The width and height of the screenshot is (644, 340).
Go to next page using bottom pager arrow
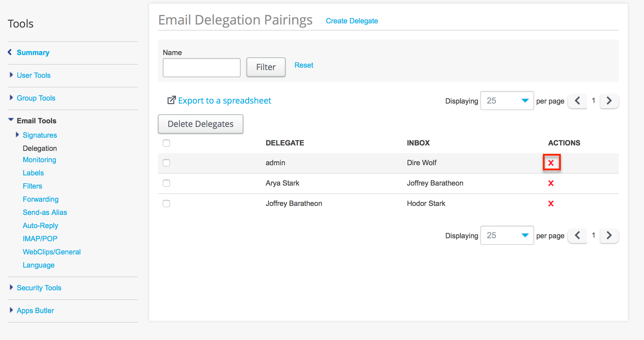[609, 236]
